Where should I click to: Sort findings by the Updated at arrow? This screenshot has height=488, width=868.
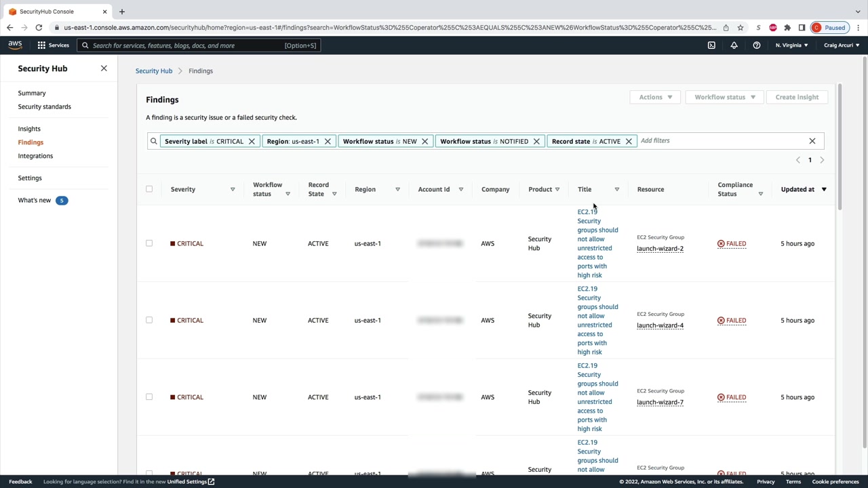(824, 190)
